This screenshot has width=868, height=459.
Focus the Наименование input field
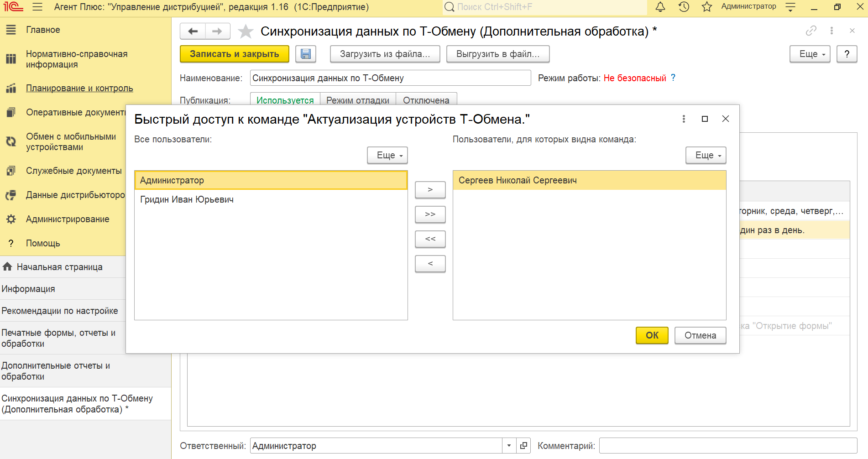(391, 78)
